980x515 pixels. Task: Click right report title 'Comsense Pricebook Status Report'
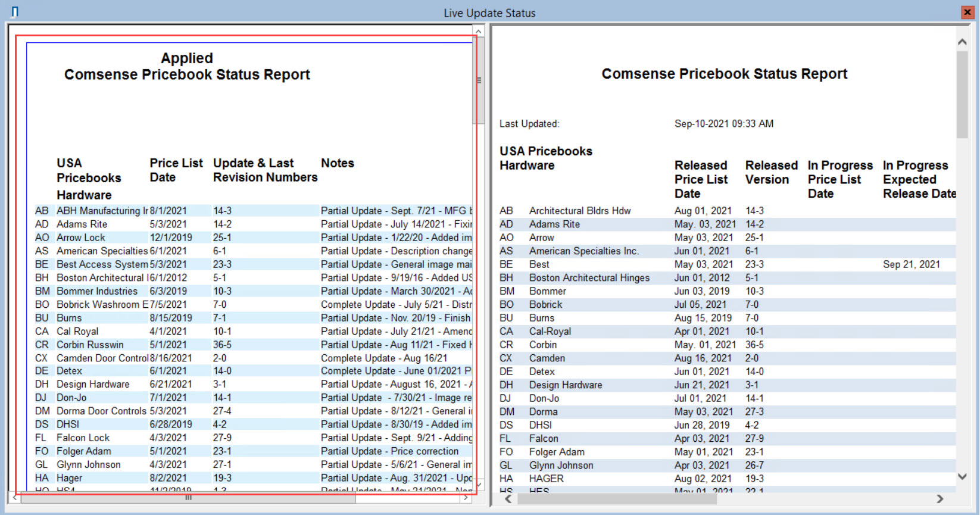pyautogui.click(x=725, y=74)
